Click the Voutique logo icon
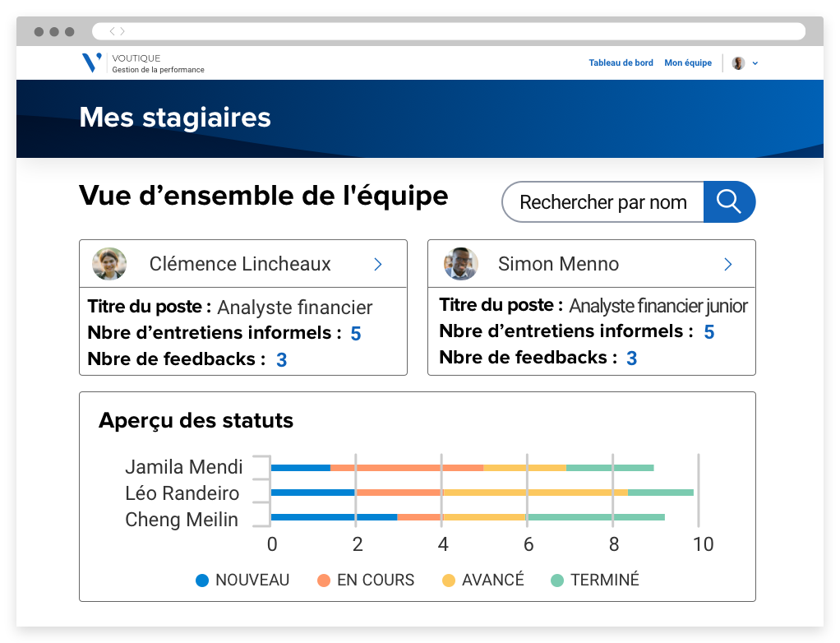 (91, 62)
